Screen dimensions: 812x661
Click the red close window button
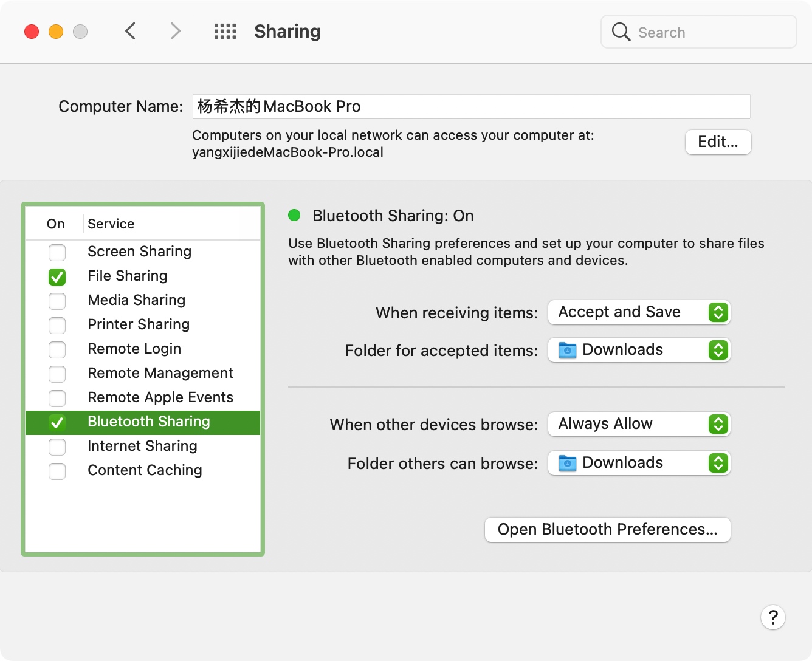32,32
